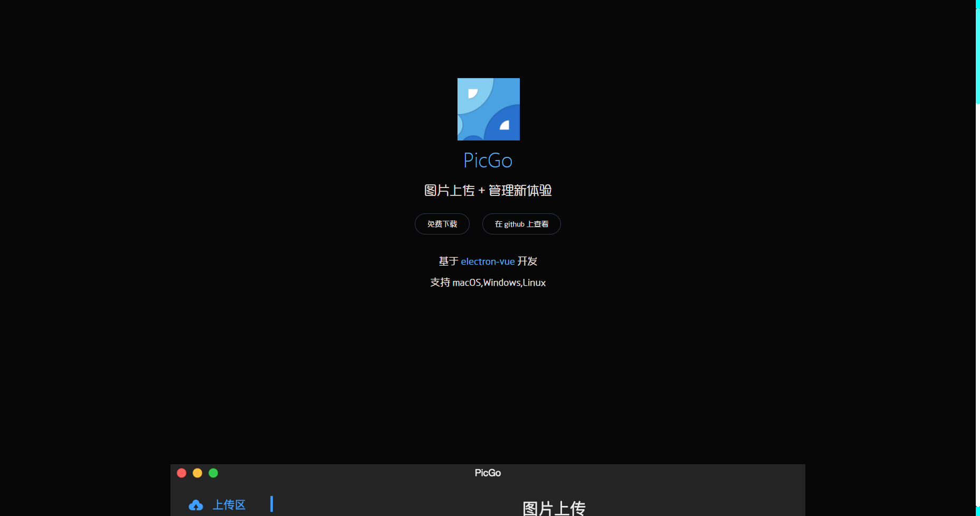Click the red close dot in PicGo preview
Image resolution: width=980 pixels, height=516 pixels.
182,473
